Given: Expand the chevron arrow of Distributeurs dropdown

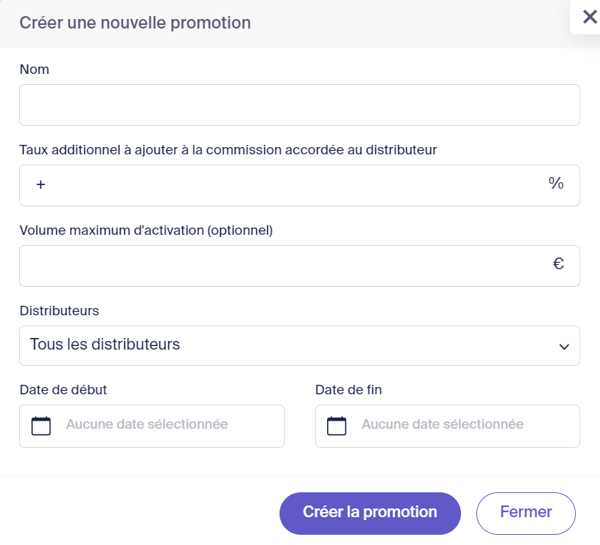Looking at the screenshot, I should [564, 347].
